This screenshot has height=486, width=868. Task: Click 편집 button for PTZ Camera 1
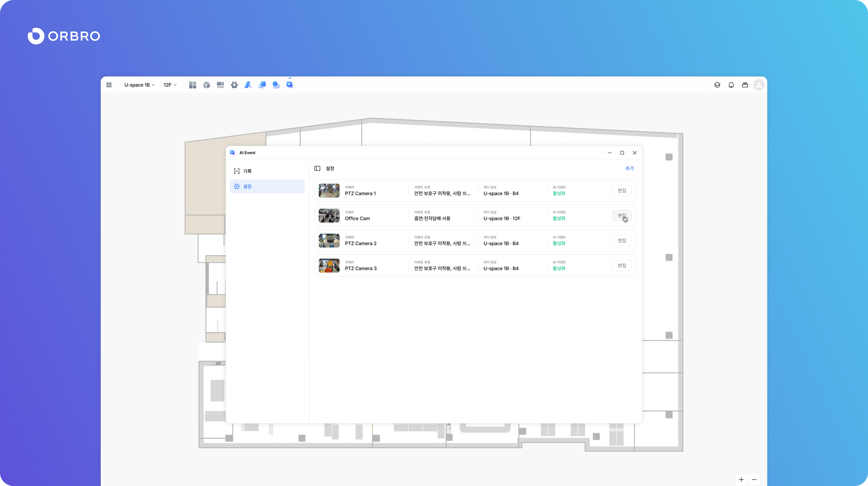point(621,191)
